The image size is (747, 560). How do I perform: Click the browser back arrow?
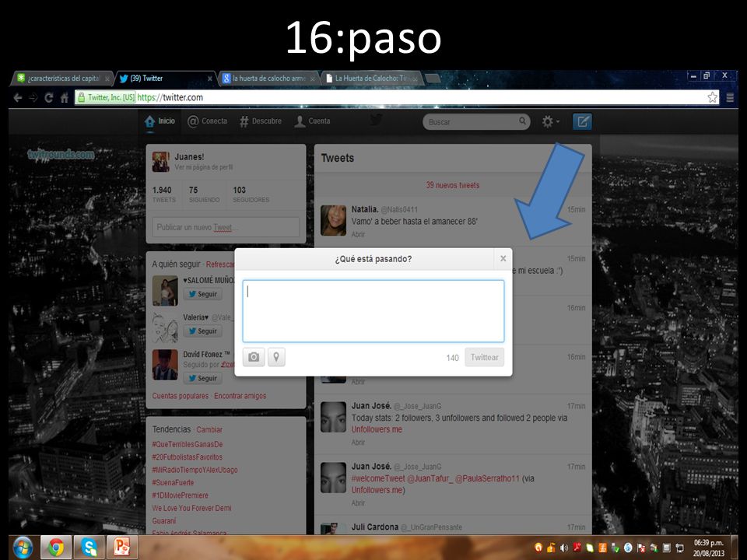[18, 98]
